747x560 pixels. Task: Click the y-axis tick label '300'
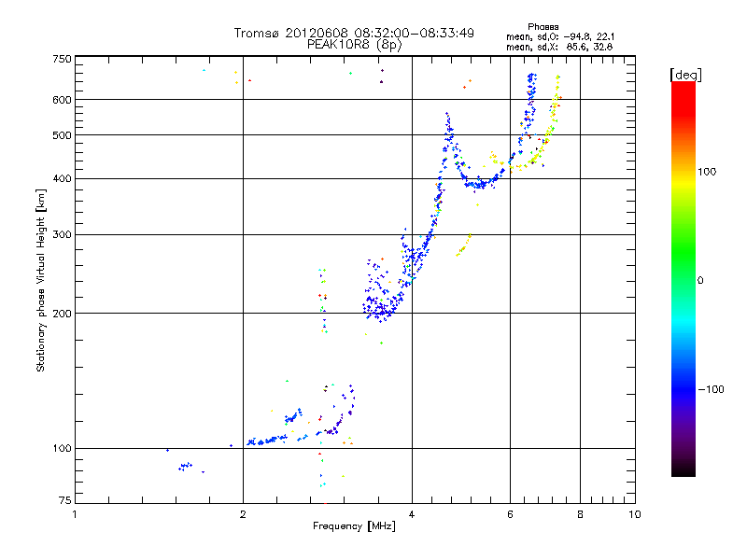pyautogui.click(x=62, y=234)
